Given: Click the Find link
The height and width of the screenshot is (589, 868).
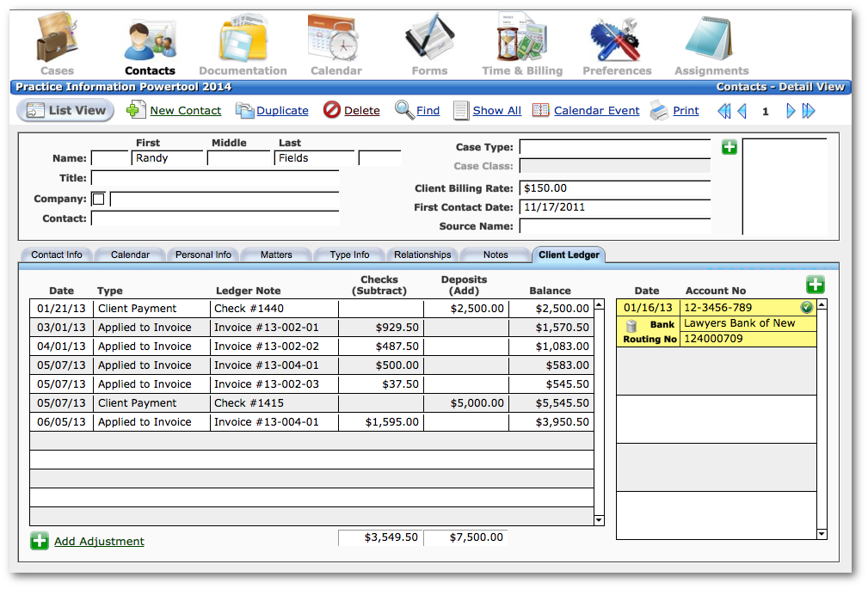Looking at the screenshot, I should [x=428, y=111].
